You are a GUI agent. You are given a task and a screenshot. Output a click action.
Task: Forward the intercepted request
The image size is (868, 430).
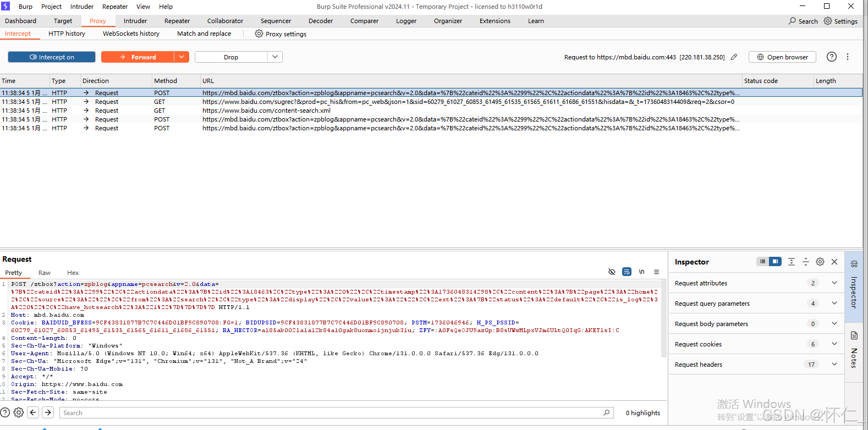138,57
